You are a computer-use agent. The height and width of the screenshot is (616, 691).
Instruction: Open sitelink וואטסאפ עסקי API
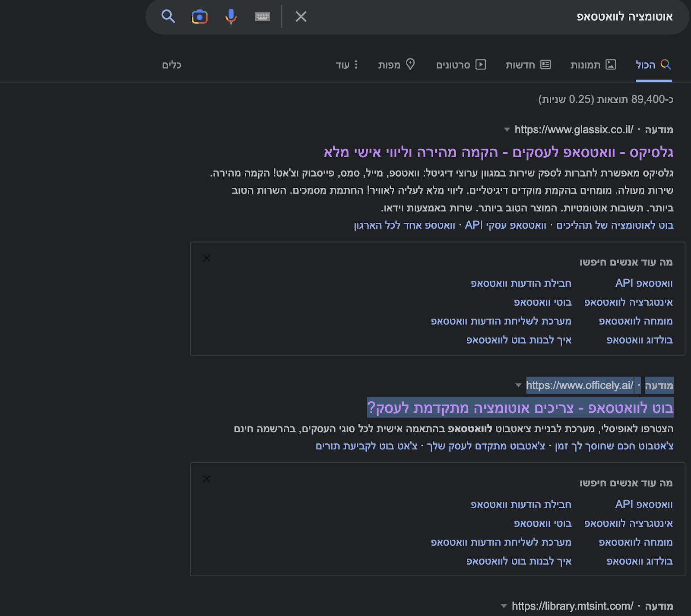[x=505, y=225]
